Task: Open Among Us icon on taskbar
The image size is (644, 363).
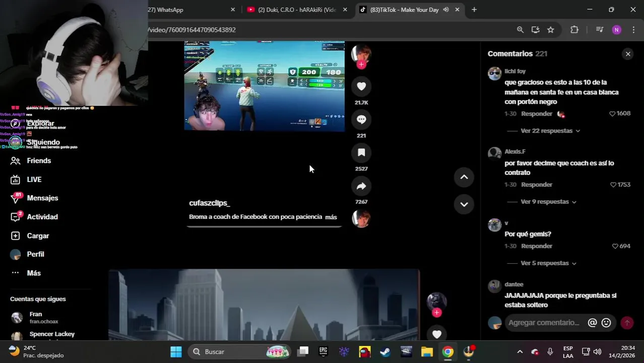Action: (365, 351)
